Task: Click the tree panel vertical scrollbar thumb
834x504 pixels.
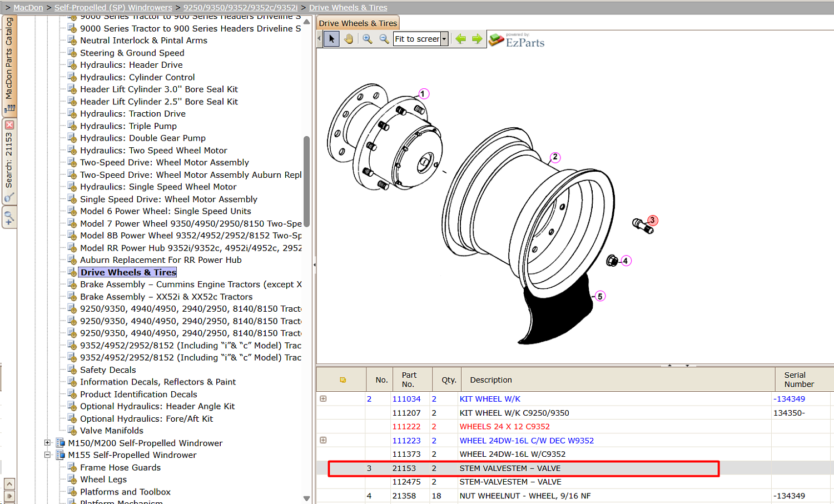Action: (x=306, y=181)
